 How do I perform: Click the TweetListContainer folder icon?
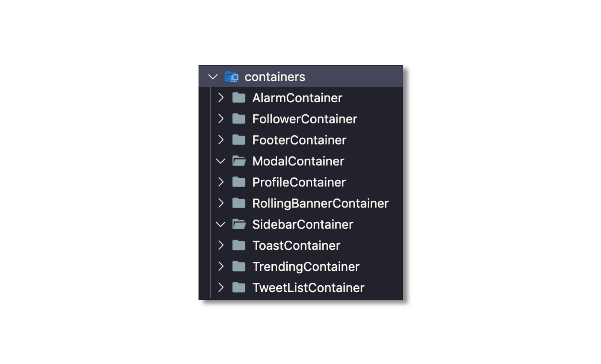tap(239, 288)
